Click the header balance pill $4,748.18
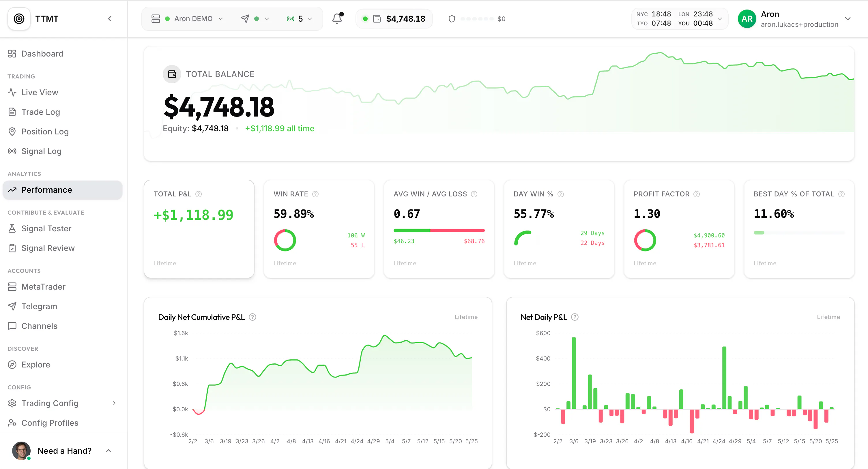 pyautogui.click(x=394, y=19)
